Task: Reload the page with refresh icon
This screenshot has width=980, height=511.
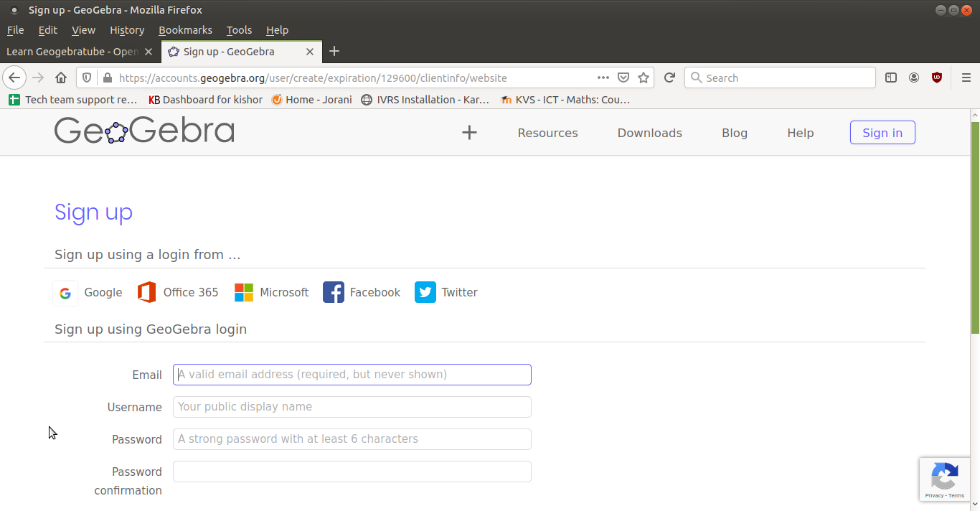Action: 669,78
